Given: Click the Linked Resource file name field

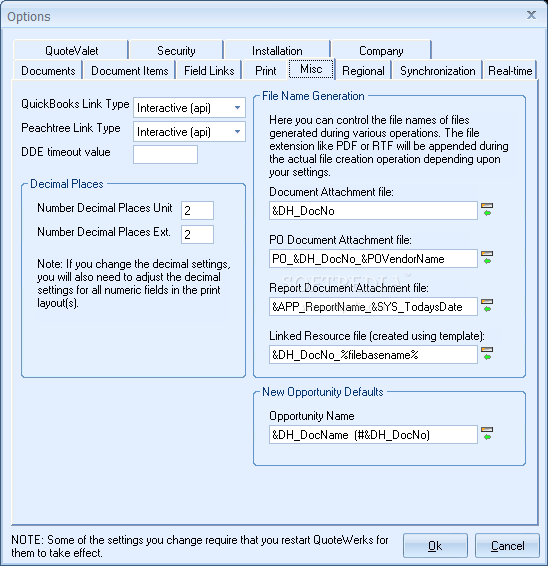Looking at the screenshot, I should point(373,354).
